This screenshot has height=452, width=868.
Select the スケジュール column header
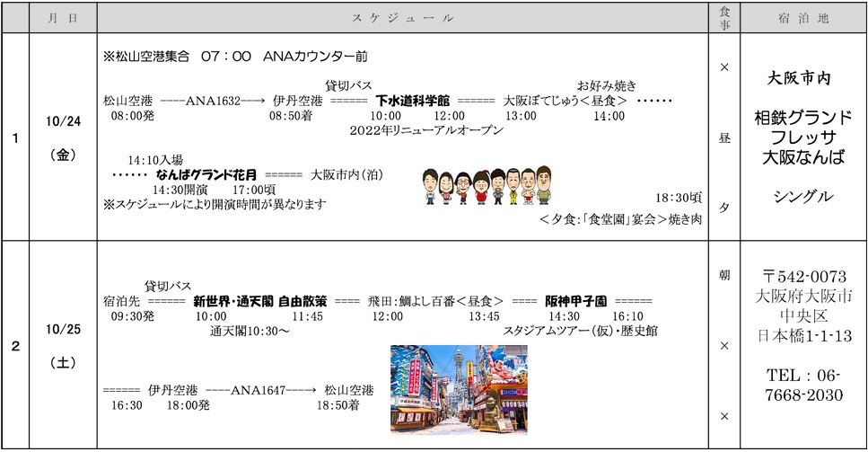(403, 17)
